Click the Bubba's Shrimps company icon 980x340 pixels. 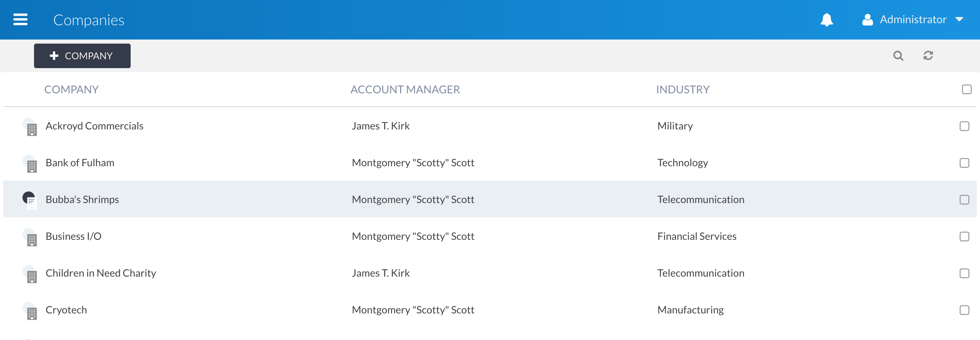pos(30,200)
